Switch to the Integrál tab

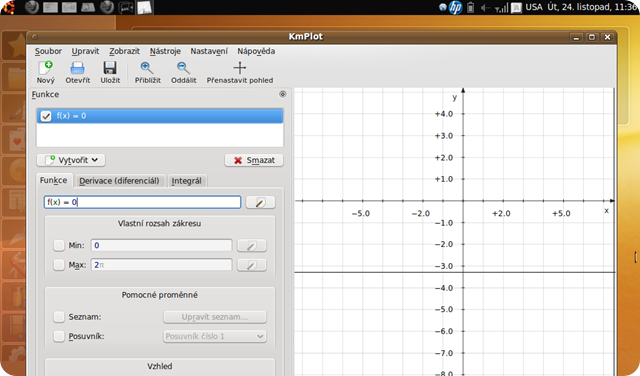pyautogui.click(x=187, y=181)
